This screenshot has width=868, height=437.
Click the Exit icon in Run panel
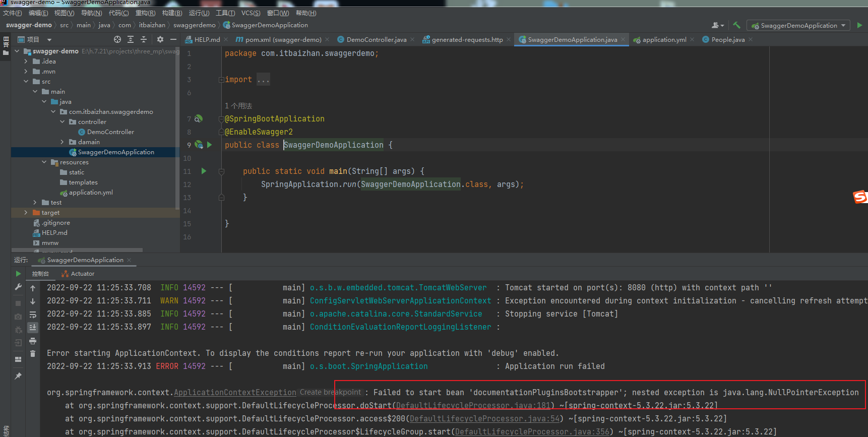18,343
